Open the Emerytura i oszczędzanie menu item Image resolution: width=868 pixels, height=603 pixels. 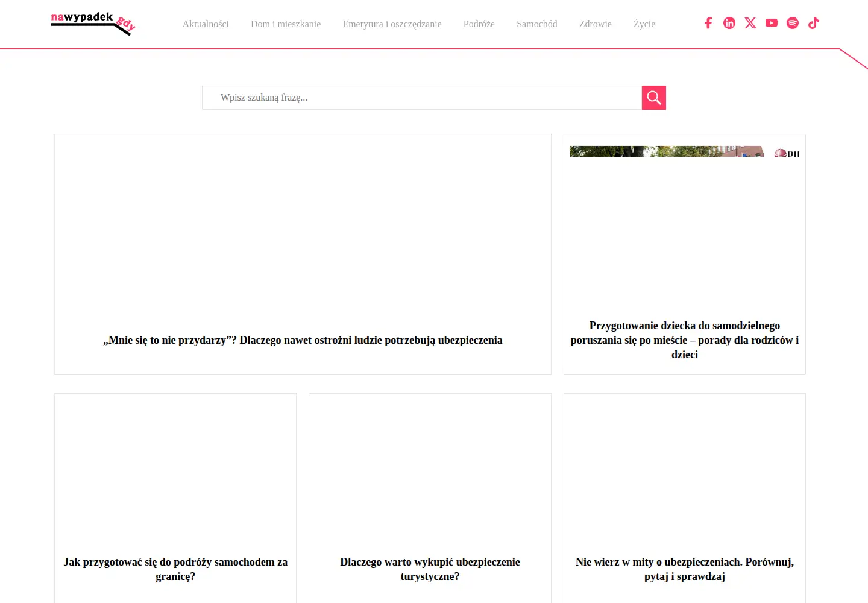click(392, 24)
